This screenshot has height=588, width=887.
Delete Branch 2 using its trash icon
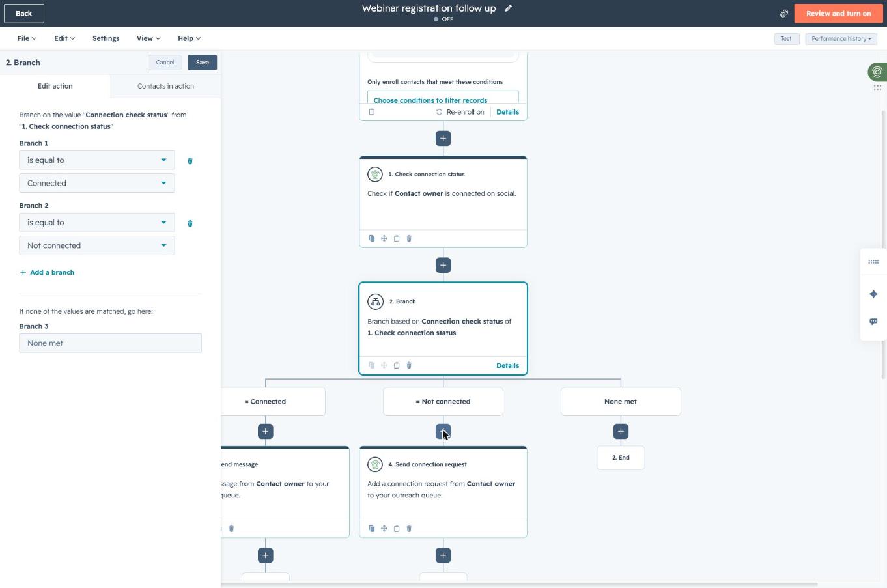pos(190,223)
